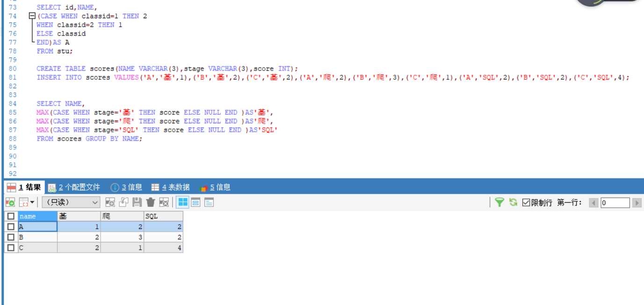Open the copy rows options dropdown arrow

[x=32, y=203]
